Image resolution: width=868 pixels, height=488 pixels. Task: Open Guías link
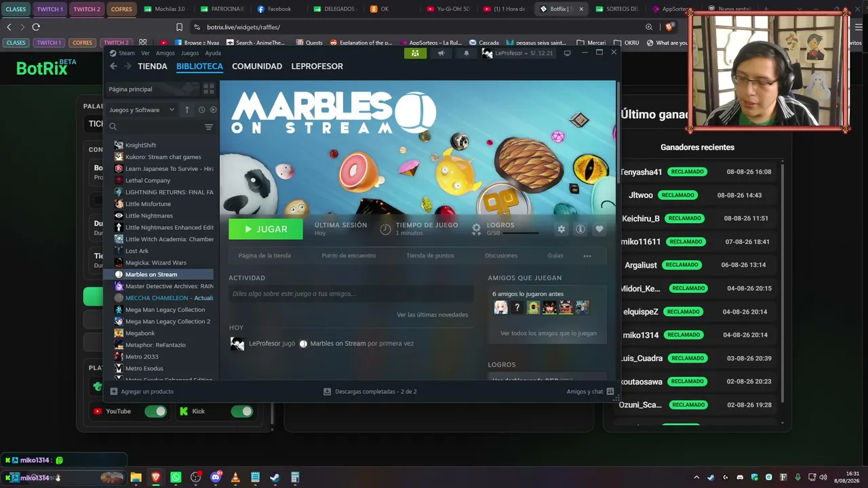pos(555,256)
